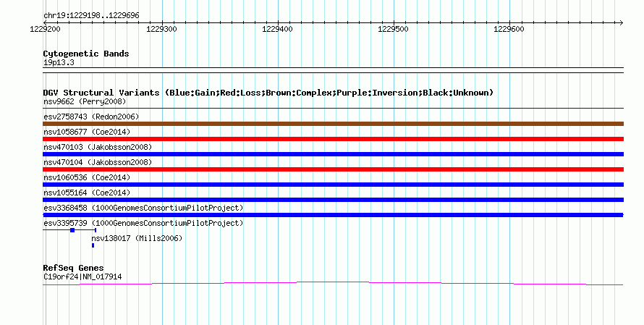The width and height of the screenshot is (644, 325).
Task: Open the esv3395739 1000Genomes label
Action: coord(143,223)
